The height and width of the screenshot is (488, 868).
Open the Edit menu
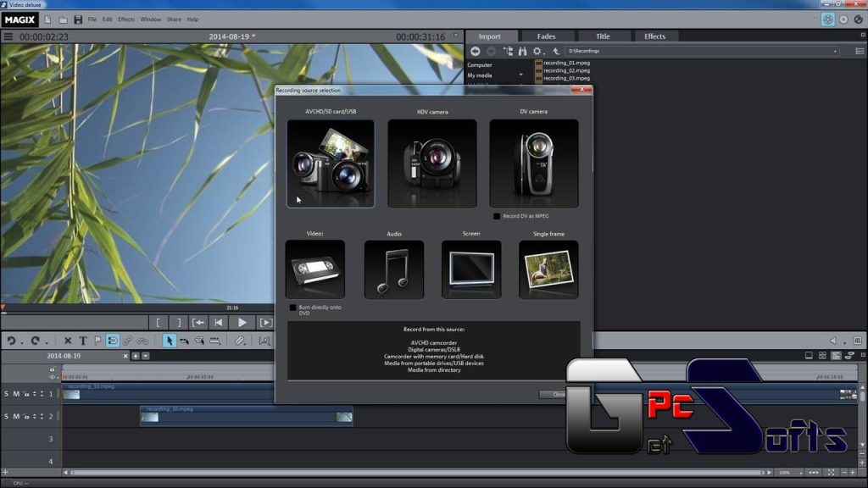tap(107, 19)
